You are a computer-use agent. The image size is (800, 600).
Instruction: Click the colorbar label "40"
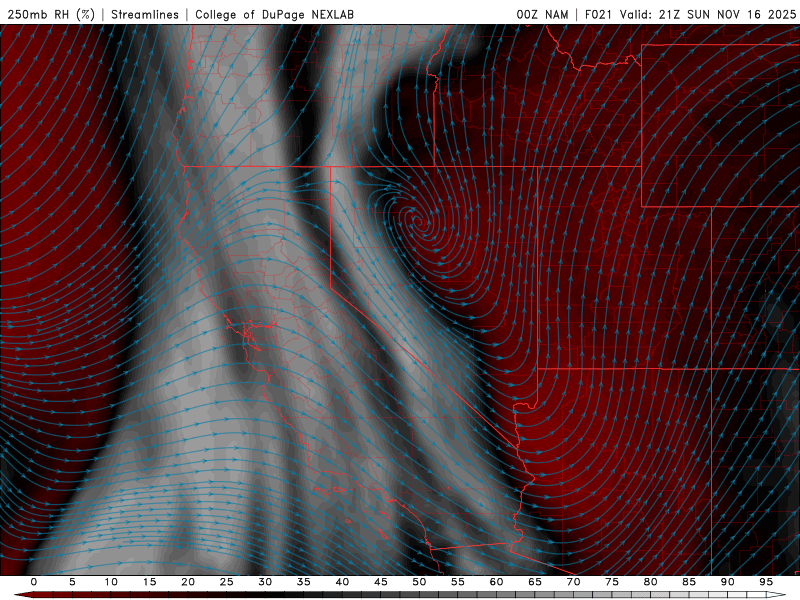(x=342, y=582)
